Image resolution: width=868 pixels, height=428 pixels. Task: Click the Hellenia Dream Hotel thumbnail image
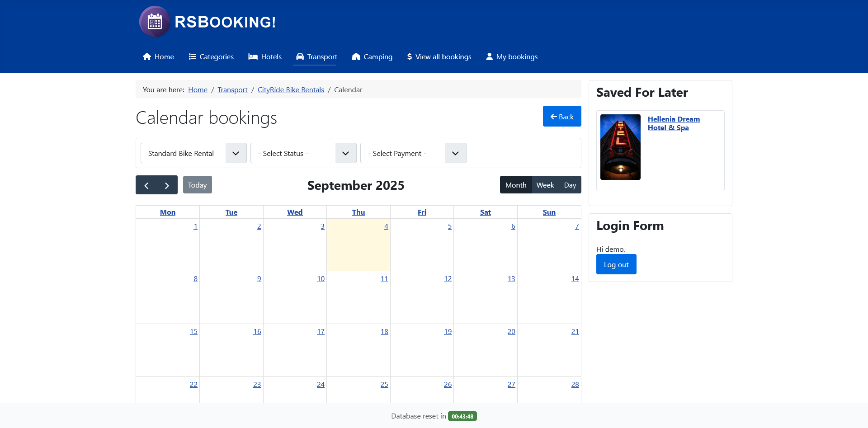click(x=620, y=147)
